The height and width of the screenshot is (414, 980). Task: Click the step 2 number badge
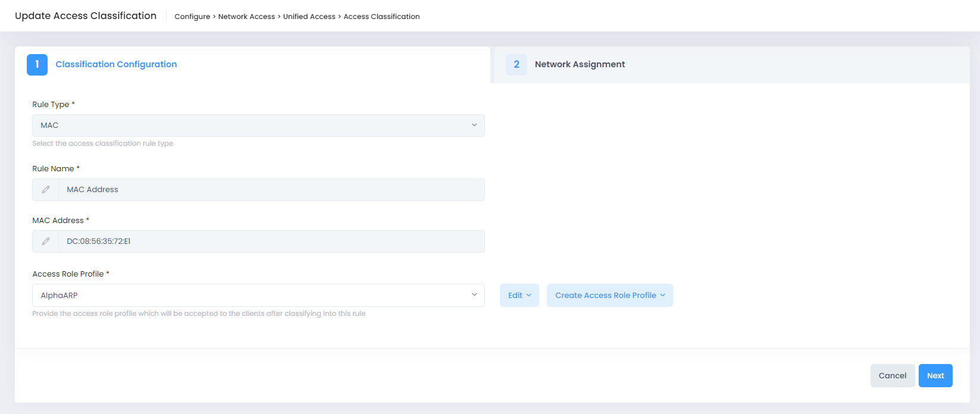click(x=516, y=64)
